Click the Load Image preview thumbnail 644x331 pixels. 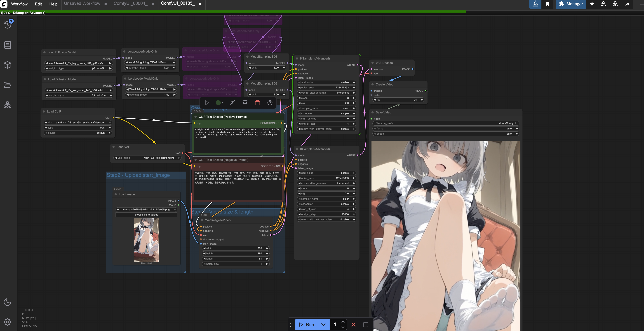pos(146,240)
